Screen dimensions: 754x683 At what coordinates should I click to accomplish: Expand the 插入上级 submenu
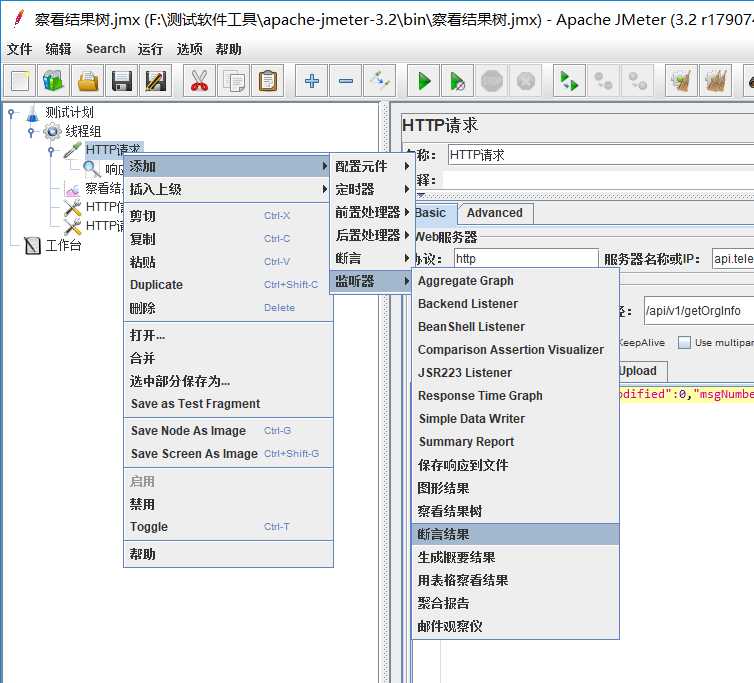227,190
